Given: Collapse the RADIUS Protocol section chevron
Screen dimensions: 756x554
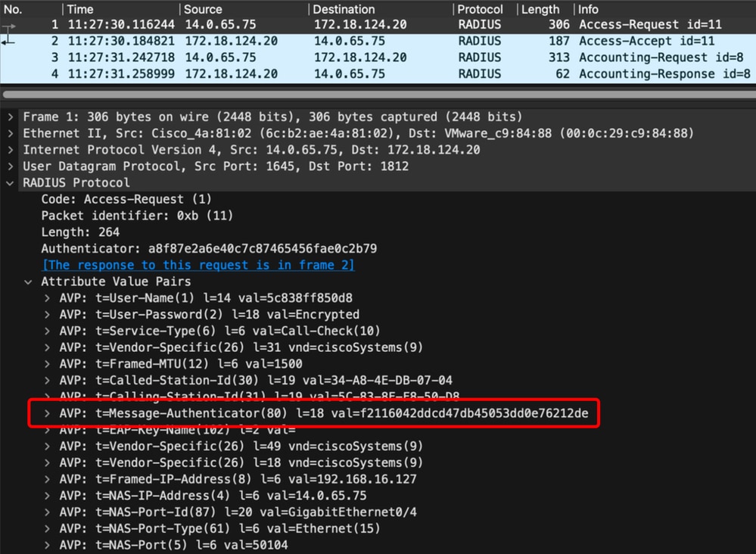Looking at the screenshot, I should (x=10, y=182).
